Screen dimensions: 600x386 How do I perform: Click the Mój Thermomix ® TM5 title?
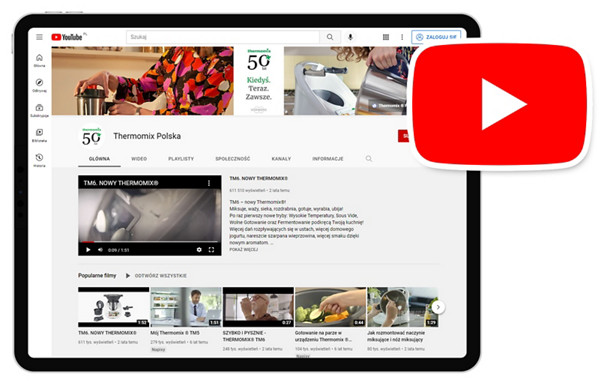click(175, 333)
